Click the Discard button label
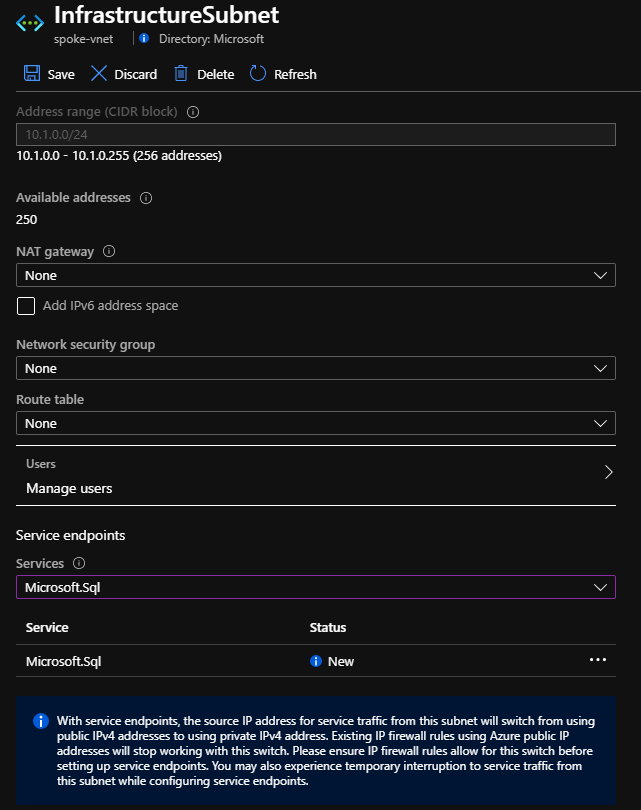Screen dimensions: 641x810 (x=135, y=74)
